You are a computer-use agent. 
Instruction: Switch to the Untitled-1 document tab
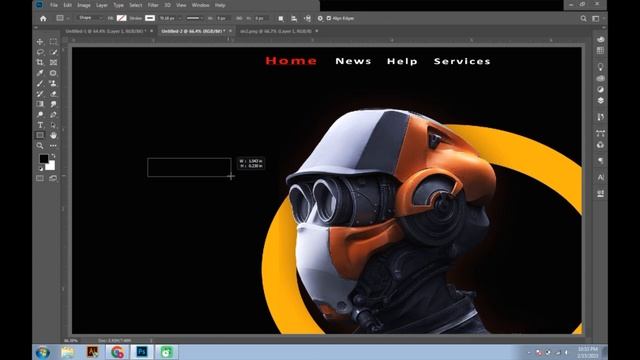point(105,31)
